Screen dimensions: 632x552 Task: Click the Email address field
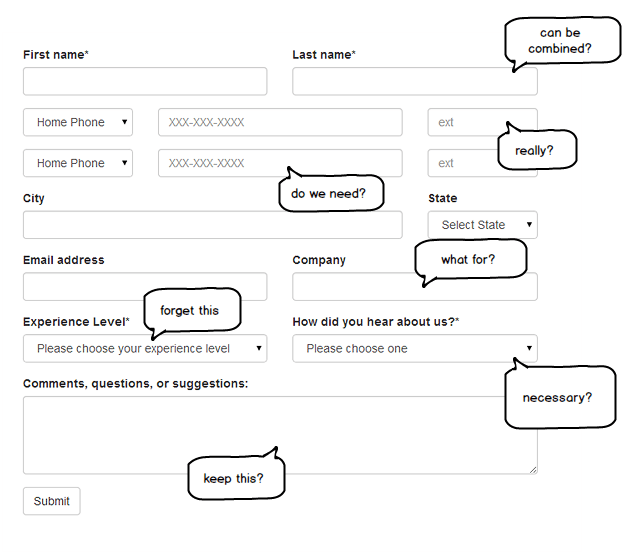coord(145,287)
